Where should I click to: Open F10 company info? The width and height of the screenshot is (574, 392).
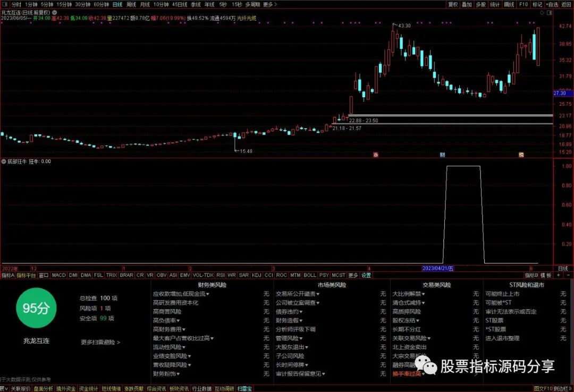pyautogui.click(x=524, y=4)
